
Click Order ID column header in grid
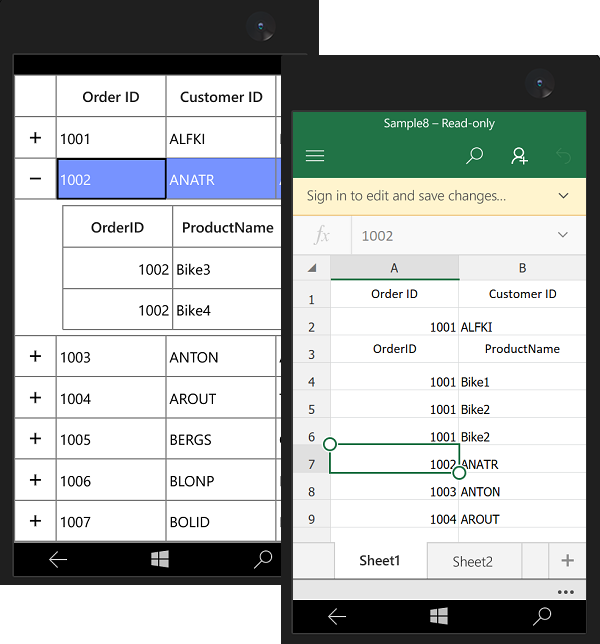(111, 96)
